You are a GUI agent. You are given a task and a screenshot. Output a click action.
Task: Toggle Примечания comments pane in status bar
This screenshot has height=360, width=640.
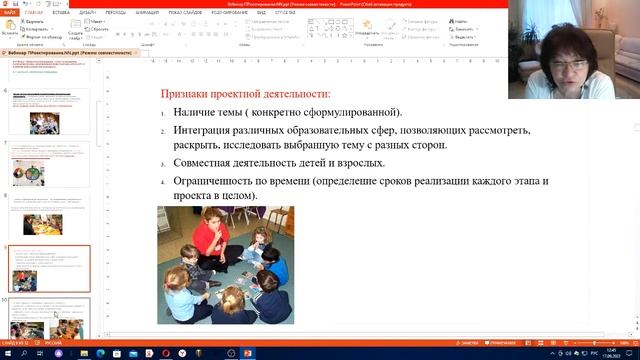500,343
